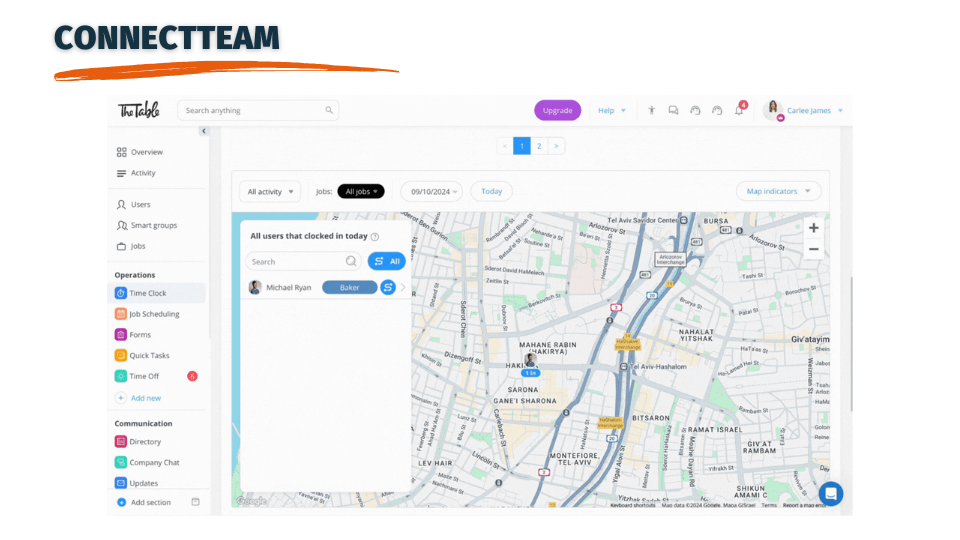960x540 pixels.
Task: Open Smart groups in the sidebar
Action: tap(148, 225)
